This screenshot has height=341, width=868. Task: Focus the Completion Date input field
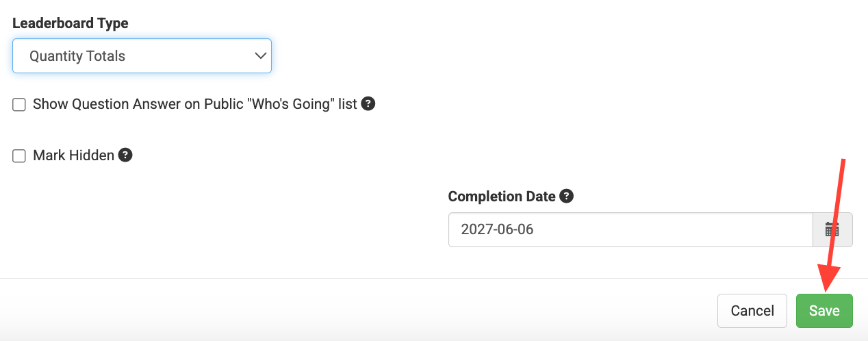tap(630, 229)
